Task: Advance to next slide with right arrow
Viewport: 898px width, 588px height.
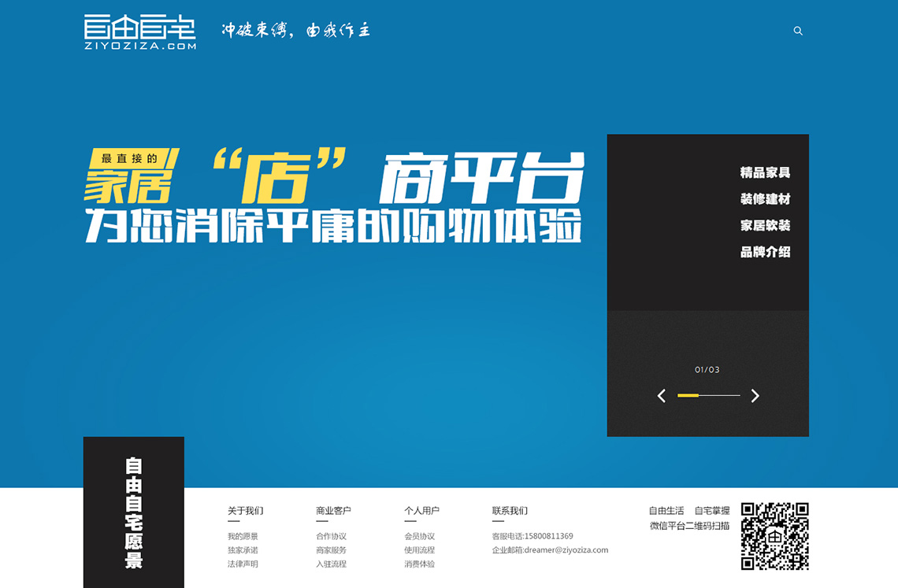Action: pyautogui.click(x=755, y=396)
